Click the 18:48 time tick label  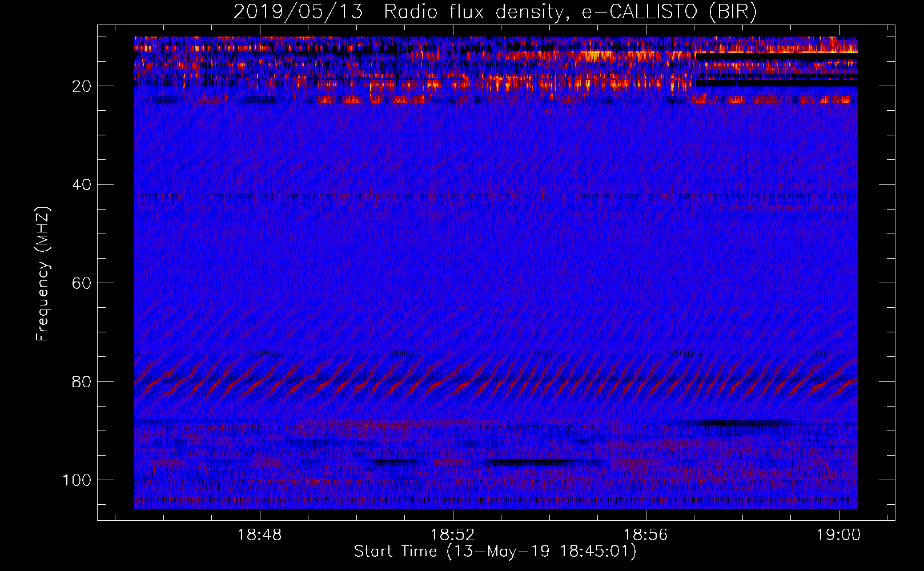(x=260, y=535)
